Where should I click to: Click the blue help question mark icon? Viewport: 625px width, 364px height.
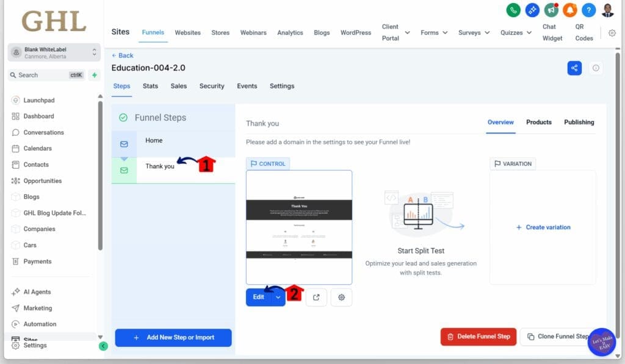pos(588,10)
